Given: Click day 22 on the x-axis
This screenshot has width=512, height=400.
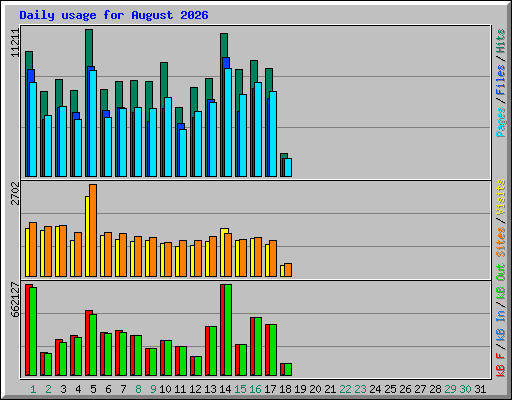Looking at the screenshot, I should [x=345, y=389].
